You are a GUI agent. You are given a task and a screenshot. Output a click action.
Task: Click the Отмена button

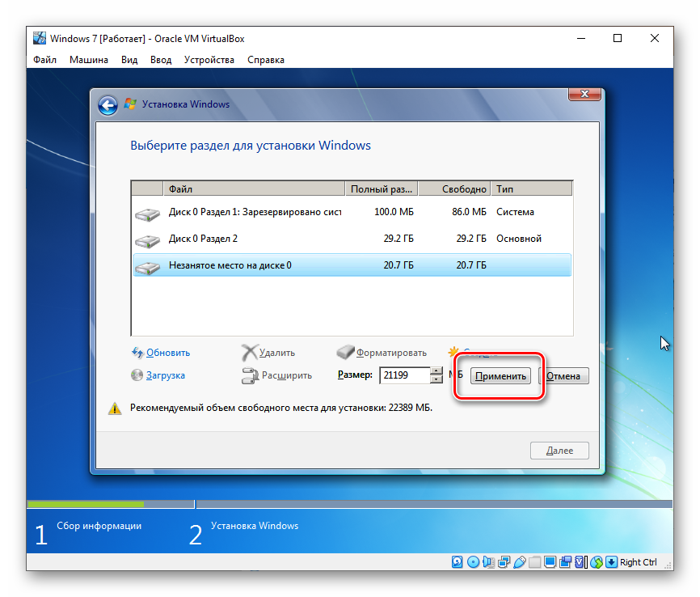[563, 376]
